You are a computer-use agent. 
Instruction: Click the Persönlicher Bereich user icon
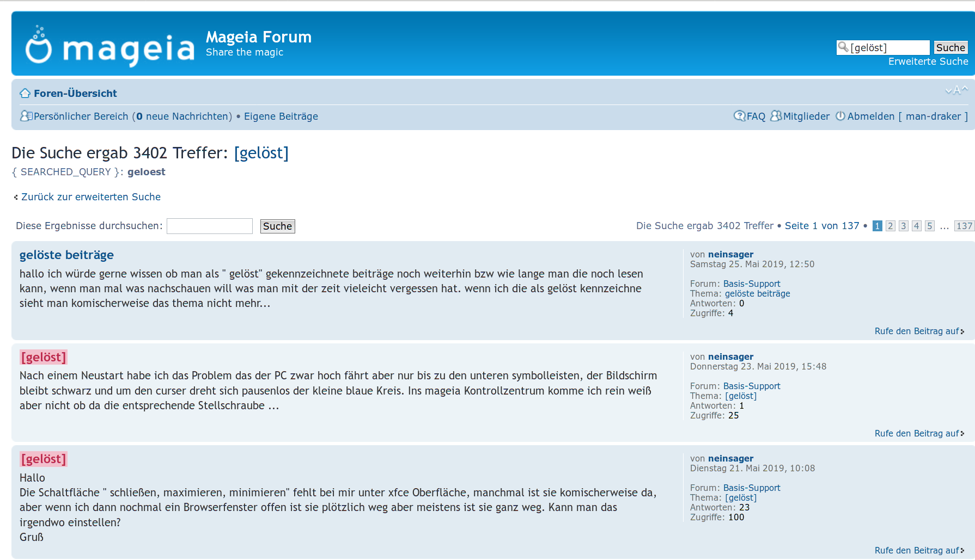pos(26,116)
